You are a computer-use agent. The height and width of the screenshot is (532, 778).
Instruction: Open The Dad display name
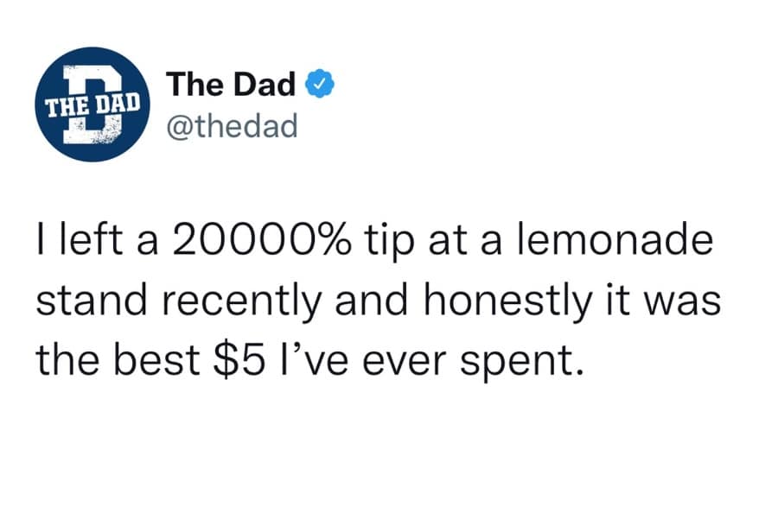click(230, 85)
